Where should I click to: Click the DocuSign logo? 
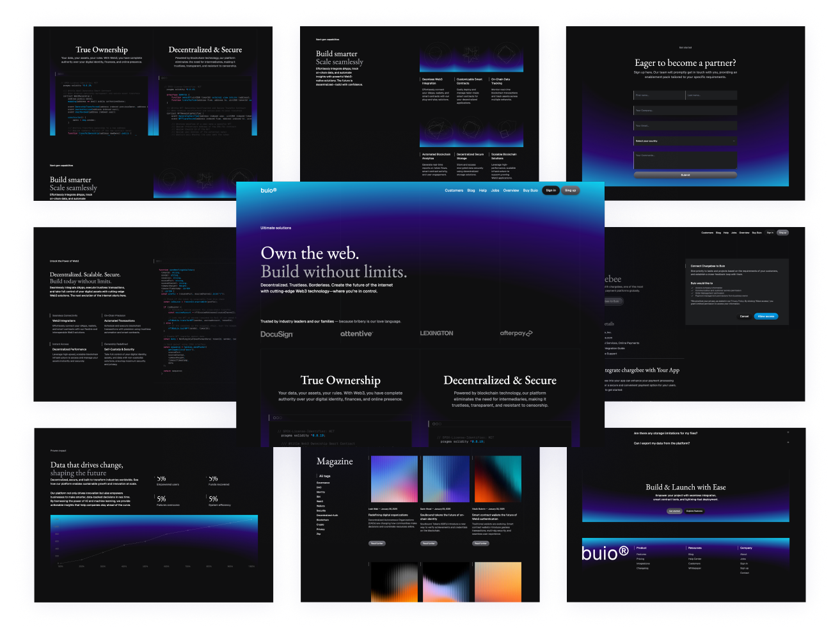276,334
